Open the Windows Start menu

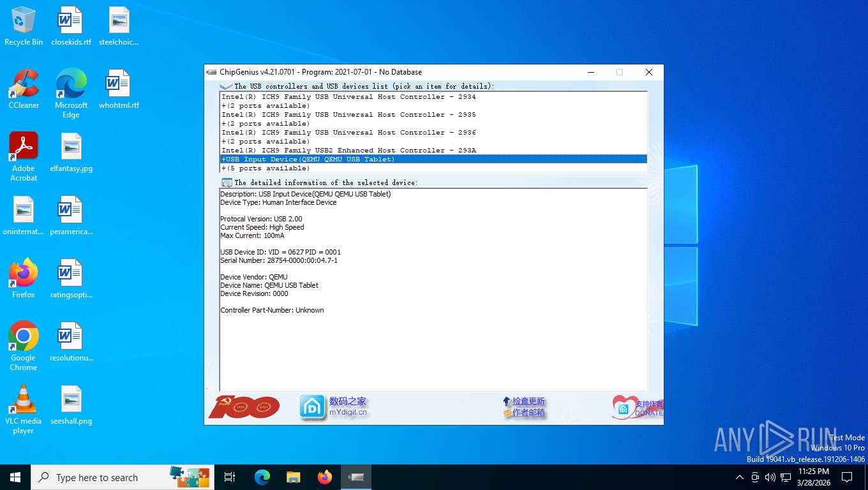(15, 477)
